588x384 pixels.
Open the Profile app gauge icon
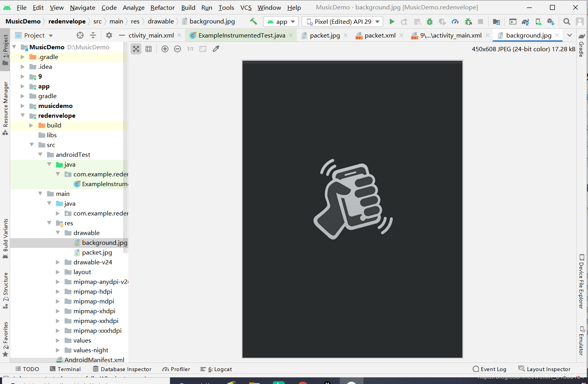coord(455,22)
